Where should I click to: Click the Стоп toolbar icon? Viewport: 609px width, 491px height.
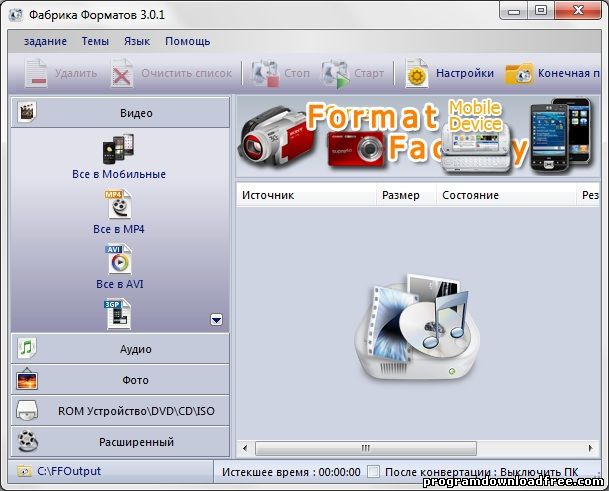(x=265, y=73)
